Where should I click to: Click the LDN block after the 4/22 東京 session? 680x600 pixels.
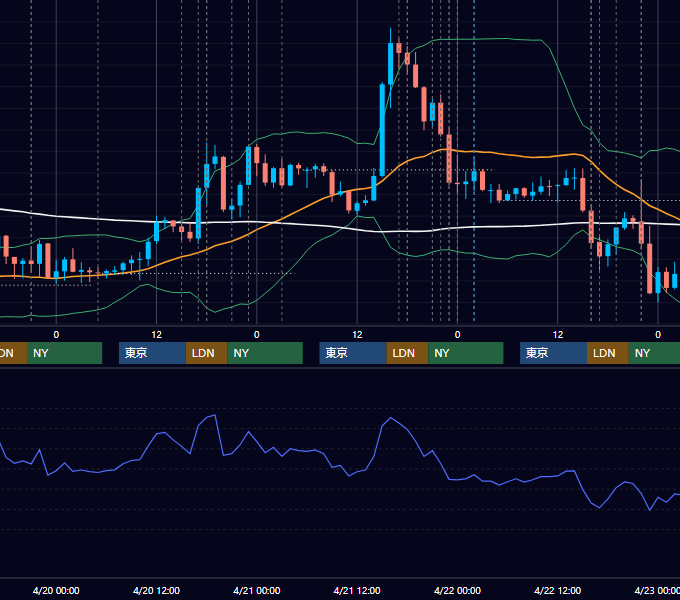point(608,353)
